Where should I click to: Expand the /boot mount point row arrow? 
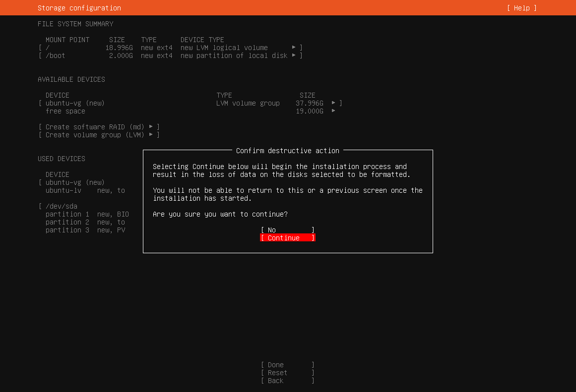(294, 56)
